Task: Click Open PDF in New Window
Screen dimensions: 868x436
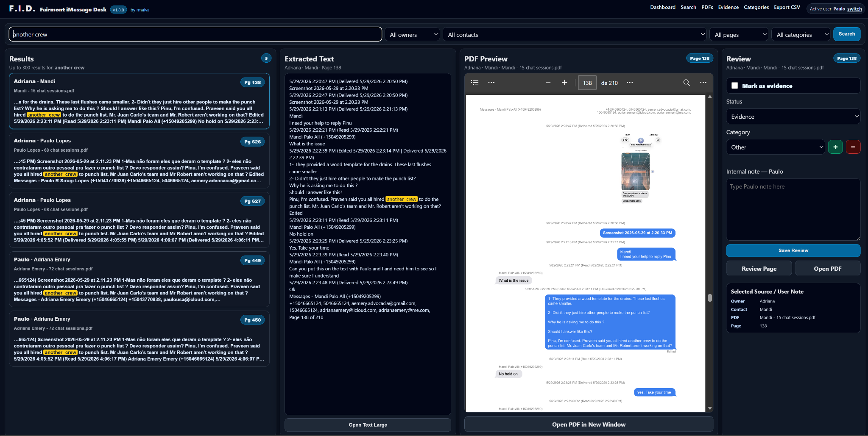Action: click(x=589, y=424)
